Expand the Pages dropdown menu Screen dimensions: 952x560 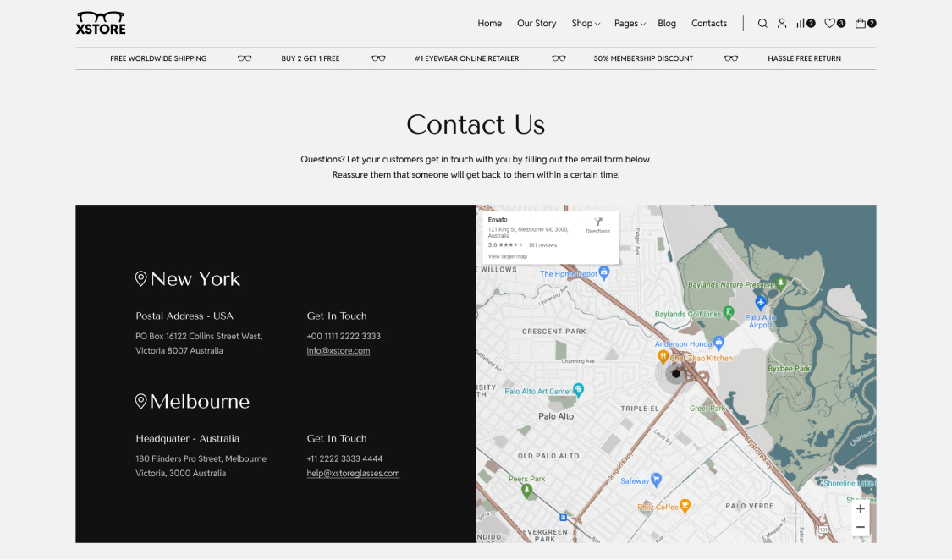(x=630, y=24)
